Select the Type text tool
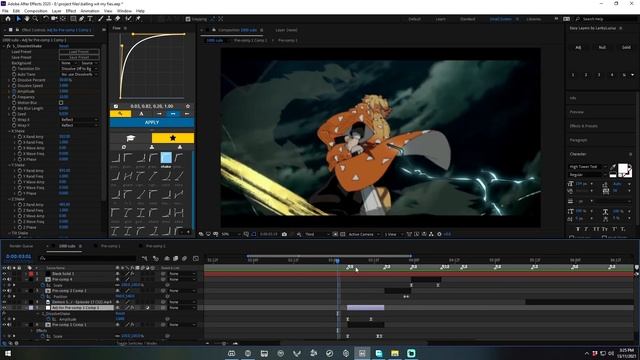The image size is (640, 360). point(90,19)
